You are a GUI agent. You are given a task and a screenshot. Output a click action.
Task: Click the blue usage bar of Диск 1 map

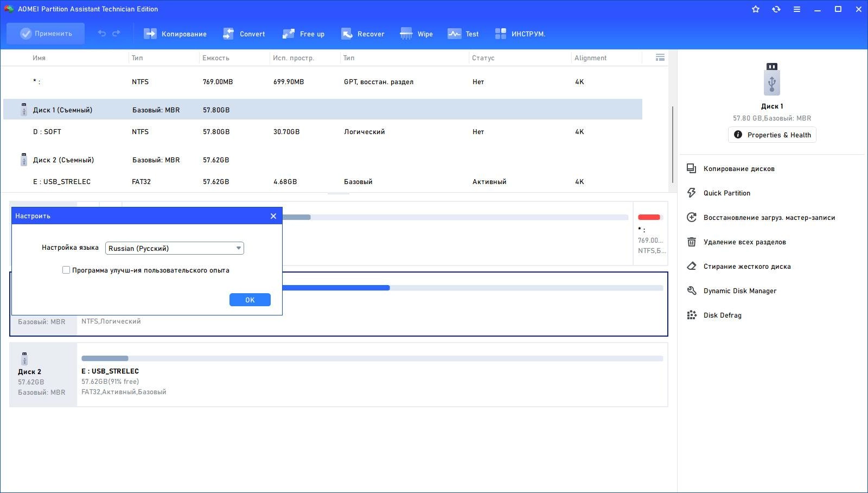tap(336, 288)
